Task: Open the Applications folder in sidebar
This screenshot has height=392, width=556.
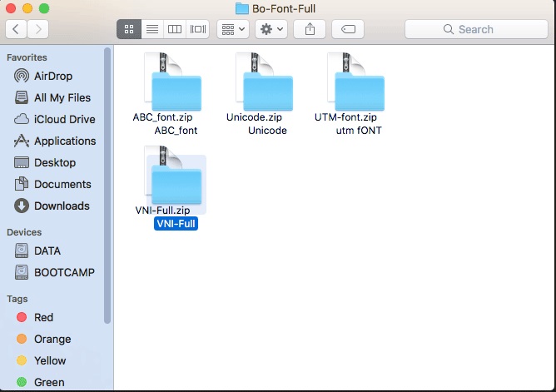Action: click(x=64, y=141)
